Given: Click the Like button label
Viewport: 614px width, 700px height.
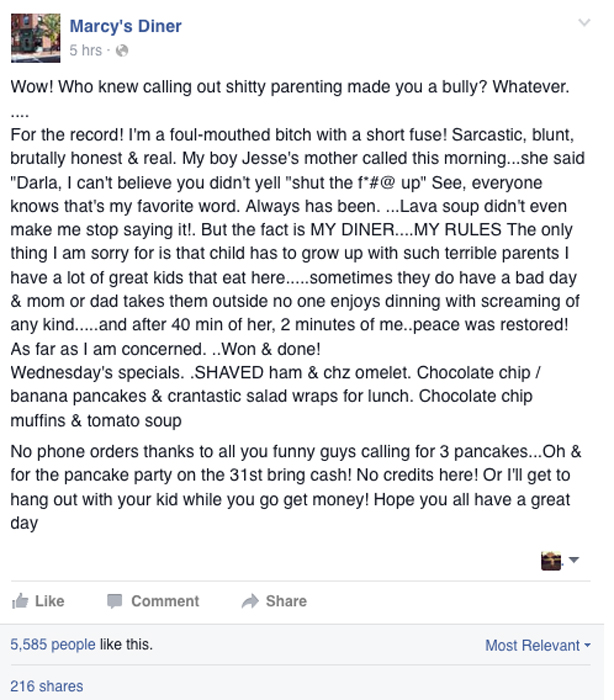Looking at the screenshot, I should [x=50, y=601].
